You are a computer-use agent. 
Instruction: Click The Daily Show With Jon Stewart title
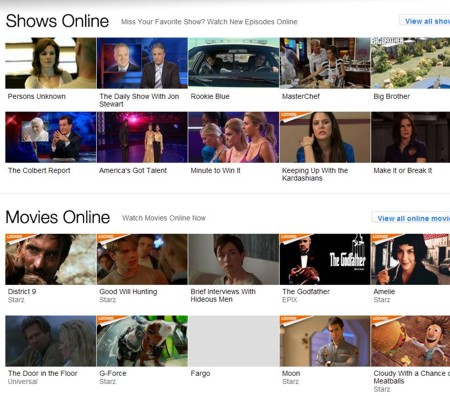(139, 100)
